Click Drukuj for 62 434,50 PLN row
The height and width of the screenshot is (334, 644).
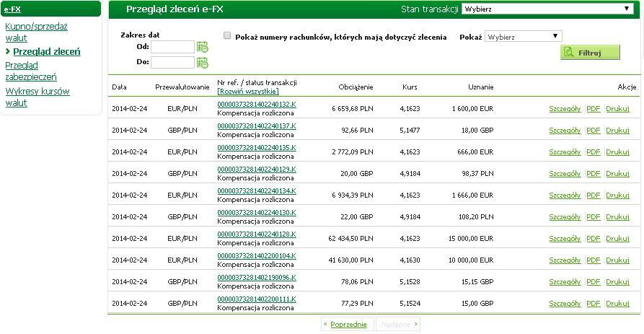pyautogui.click(x=618, y=239)
